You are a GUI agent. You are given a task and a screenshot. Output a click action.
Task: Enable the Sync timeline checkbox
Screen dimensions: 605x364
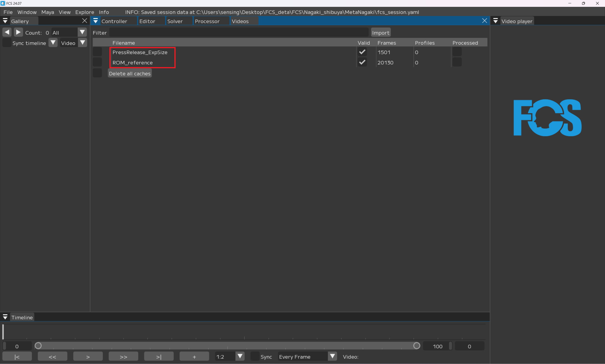[x=7, y=43]
